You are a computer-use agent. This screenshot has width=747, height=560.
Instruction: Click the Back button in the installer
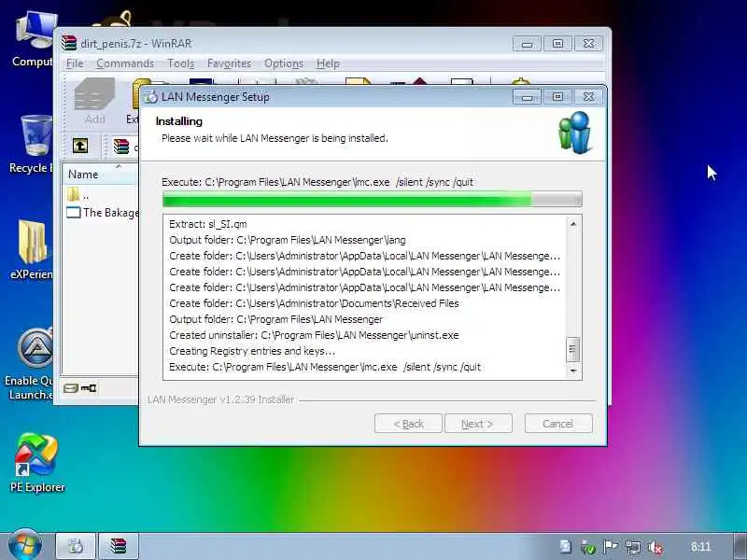(x=408, y=424)
